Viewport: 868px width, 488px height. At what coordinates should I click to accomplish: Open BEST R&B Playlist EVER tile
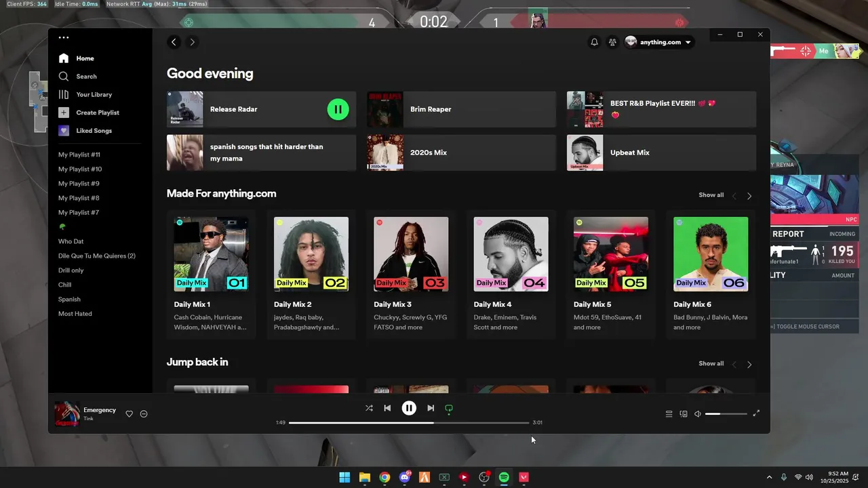(661, 109)
